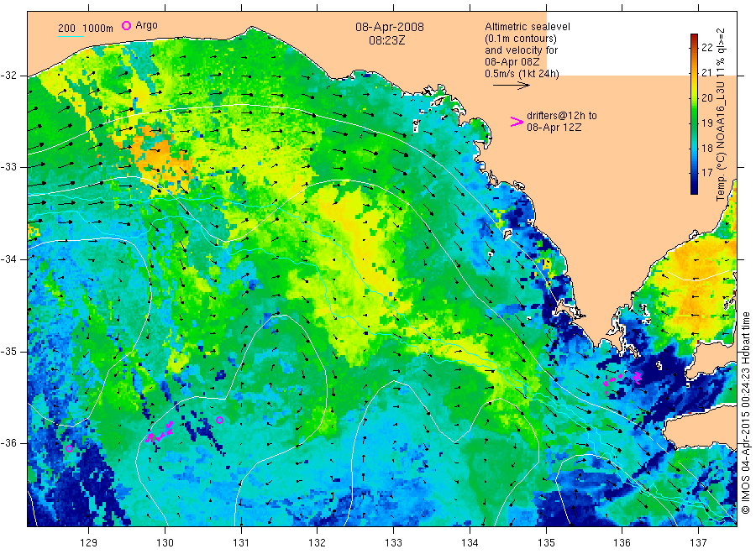The image size is (756, 554).
Task: Click the temperature color bar
Action: click(694, 114)
